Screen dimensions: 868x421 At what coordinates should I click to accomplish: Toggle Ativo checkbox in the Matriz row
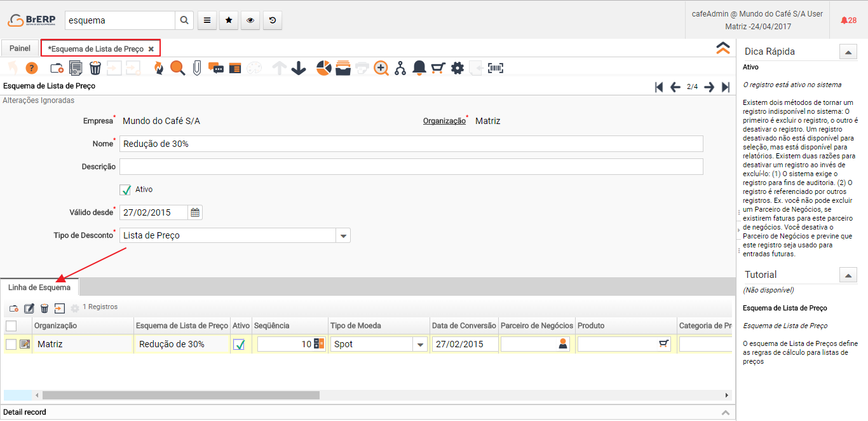pyautogui.click(x=240, y=344)
